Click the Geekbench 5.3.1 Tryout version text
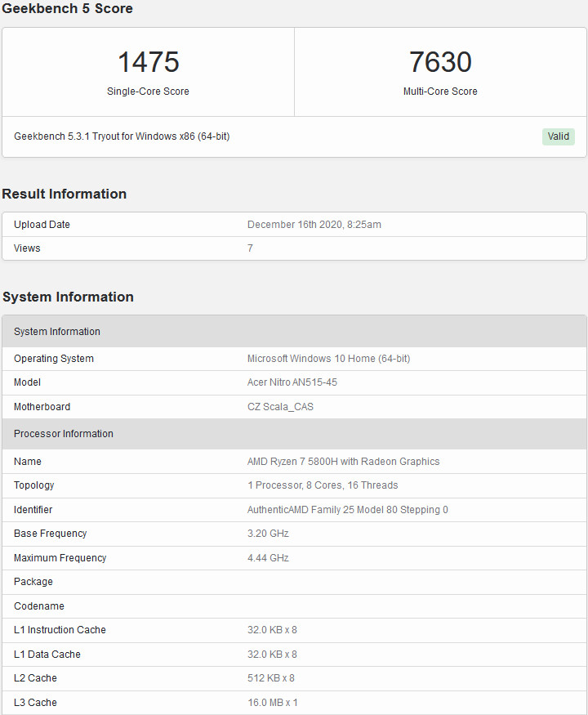This screenshot has width=588, height=715. pos(122,136)
